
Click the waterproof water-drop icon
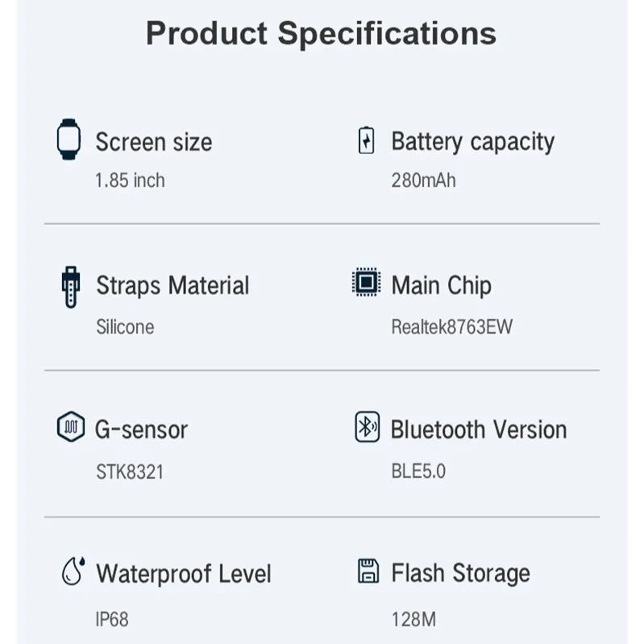coord(70,571)
